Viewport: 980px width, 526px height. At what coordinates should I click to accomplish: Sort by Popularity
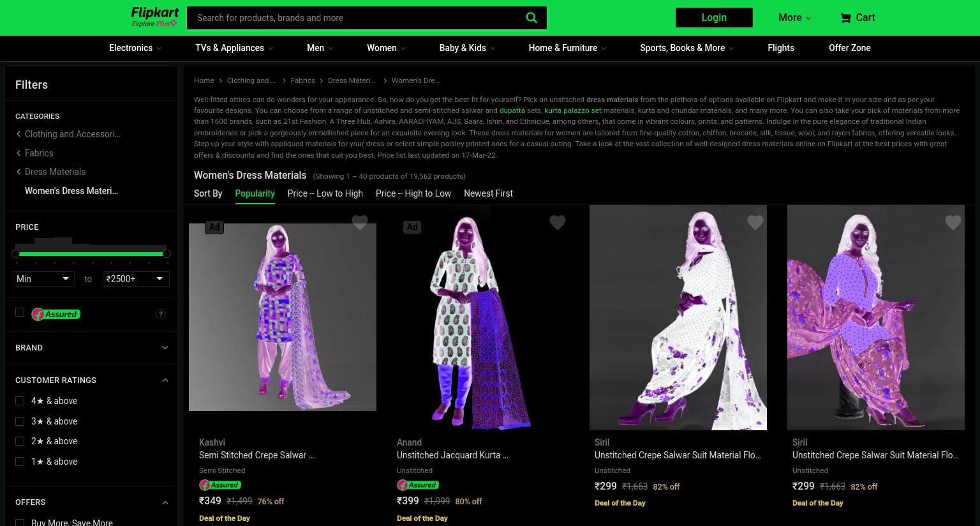[x=255, y=193]
